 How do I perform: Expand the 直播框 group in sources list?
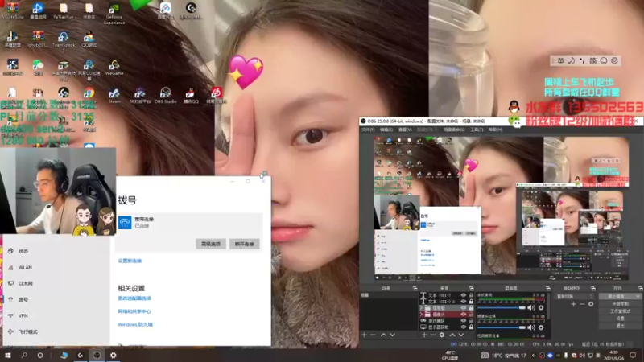point(421,308)
